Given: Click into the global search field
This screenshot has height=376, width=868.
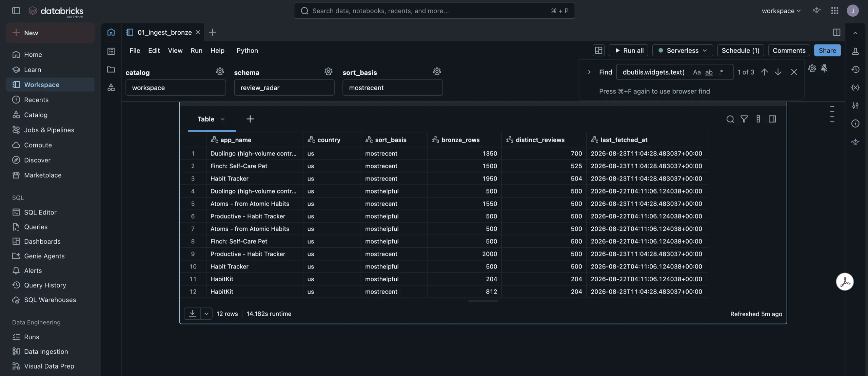Looking at the screenshot, I should tap(434, 11).
